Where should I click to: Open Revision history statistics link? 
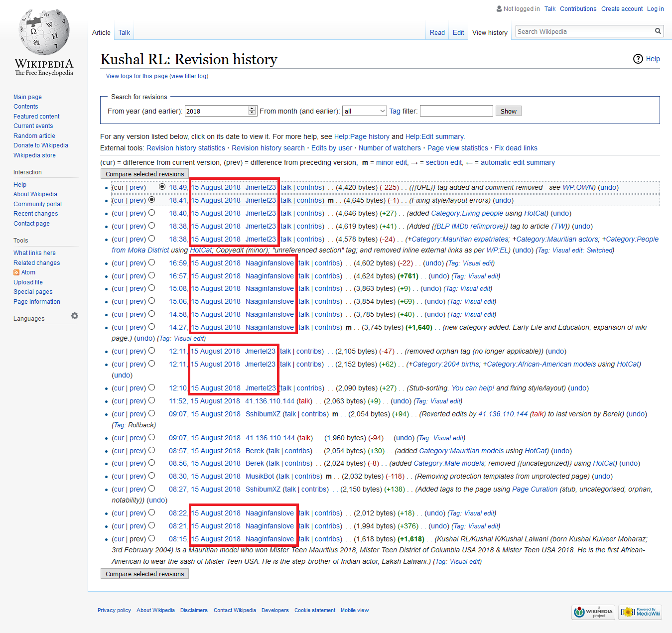pyautogui.click(x=186, y=148)
